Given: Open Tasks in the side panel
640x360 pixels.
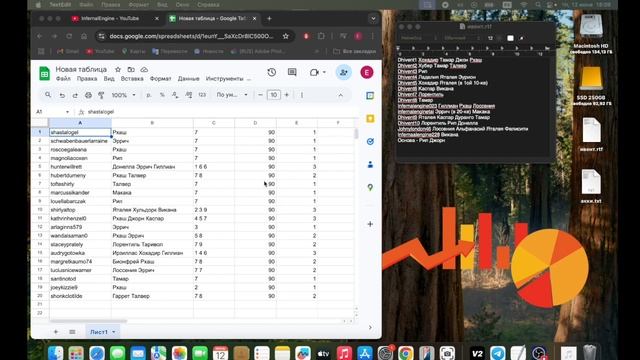Looking at the screenshot, I should click(370, 141).
